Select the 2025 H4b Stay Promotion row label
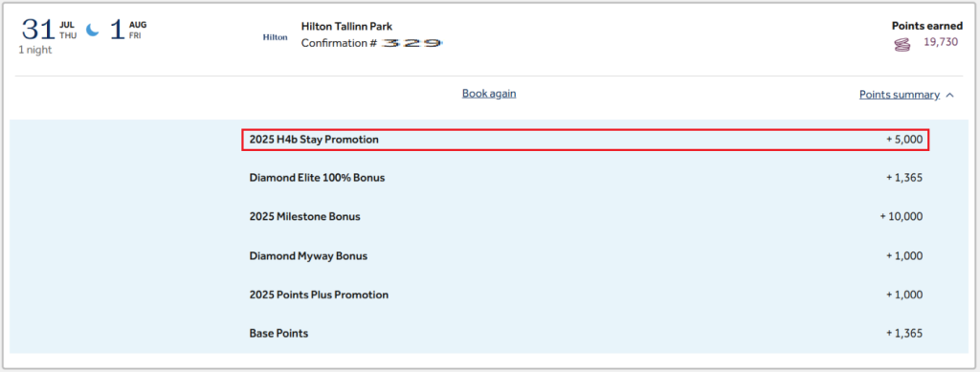Viewport: 980px width, 372px height. 314,140
